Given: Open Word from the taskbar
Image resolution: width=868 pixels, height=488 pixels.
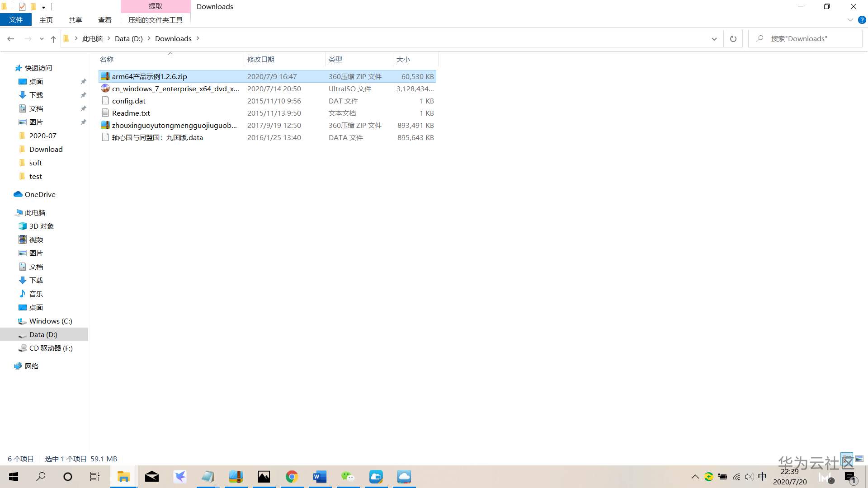Looking at the screenshot, I should click(320, 477).
